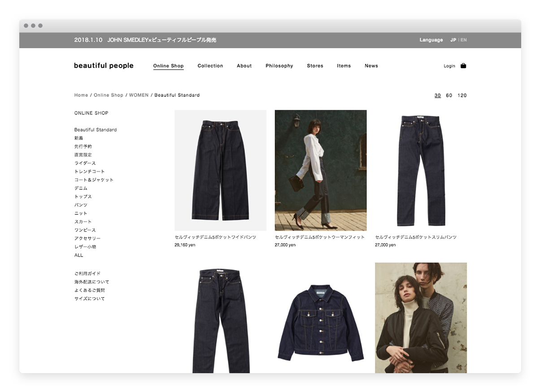This screenshot has width=540, height=392.
Task: Open the ご利用ガイド guide link
Action: coord(87,274)
